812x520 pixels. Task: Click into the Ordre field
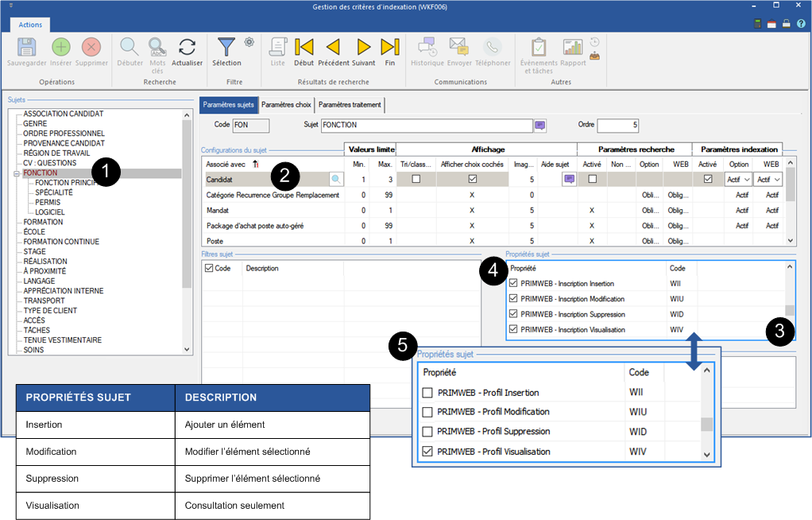[618, 125]
